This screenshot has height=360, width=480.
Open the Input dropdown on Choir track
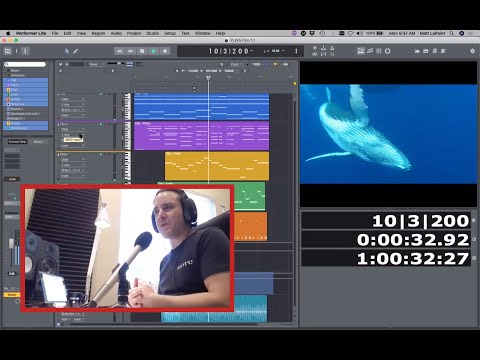point(73,176)
